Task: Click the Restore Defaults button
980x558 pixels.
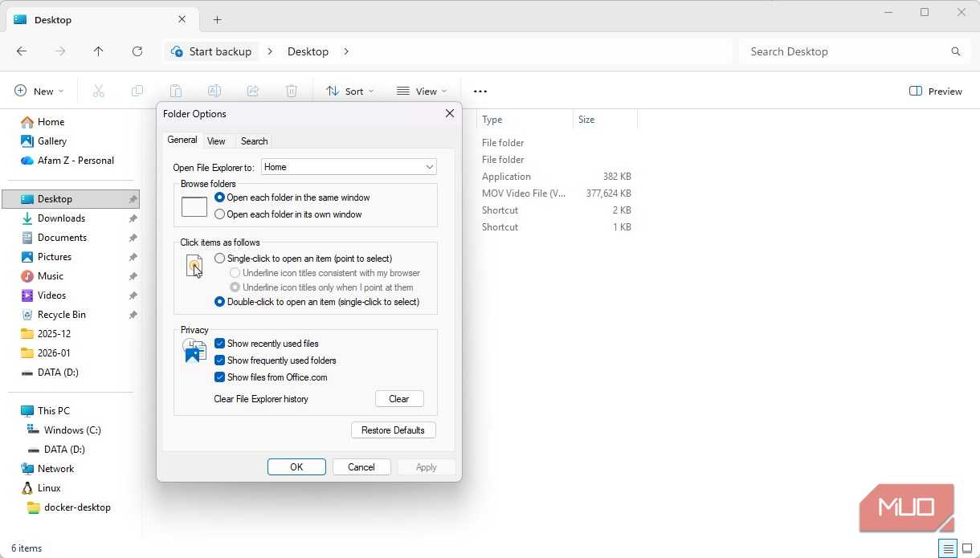Action: point(394,430)
